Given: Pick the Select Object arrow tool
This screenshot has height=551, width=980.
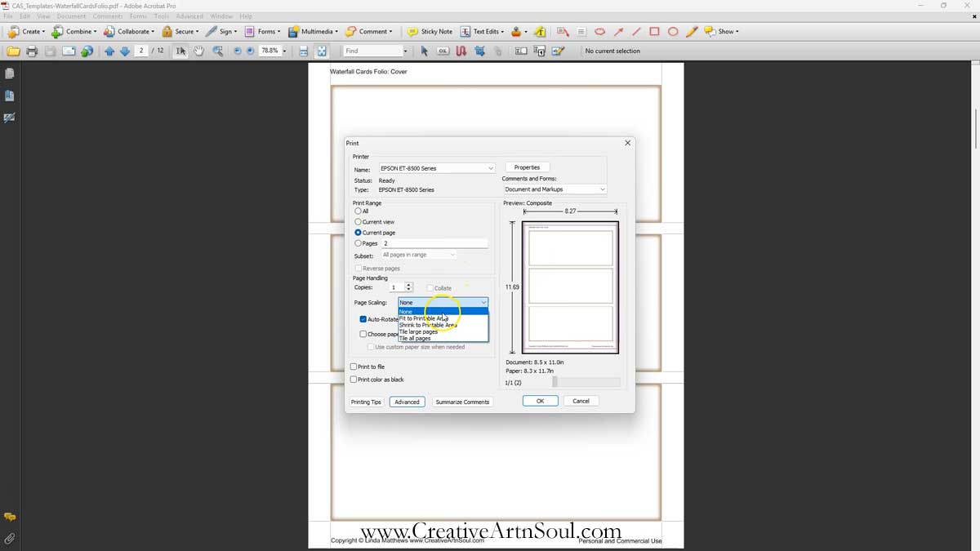Looking at the screenshot, I should [x=424, y=51].
